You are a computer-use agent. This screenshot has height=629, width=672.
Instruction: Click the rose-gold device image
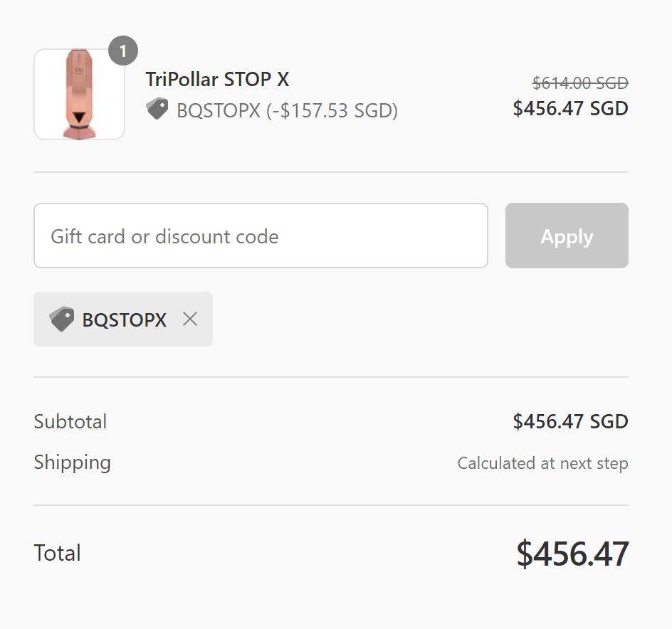(x=79, y=94)
